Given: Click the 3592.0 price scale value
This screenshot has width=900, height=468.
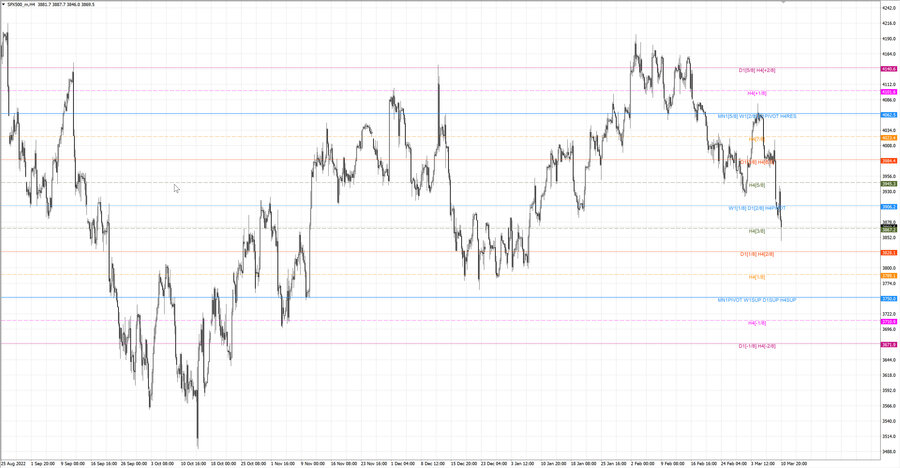Looking at the screenshot, I should pyautogui.click(x=889, y=390).
